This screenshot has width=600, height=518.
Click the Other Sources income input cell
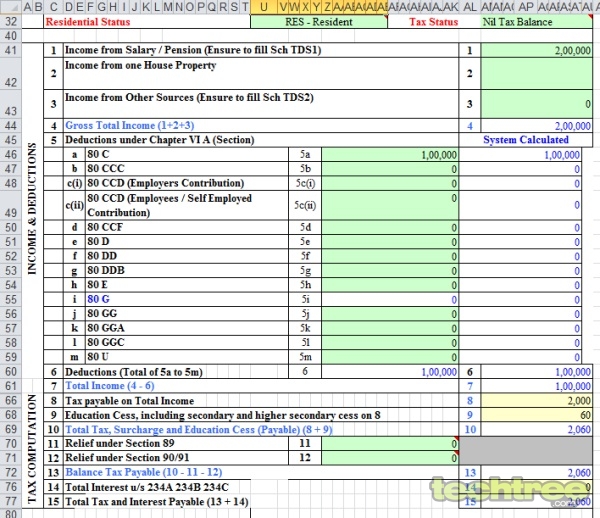[x=536, y=104]
